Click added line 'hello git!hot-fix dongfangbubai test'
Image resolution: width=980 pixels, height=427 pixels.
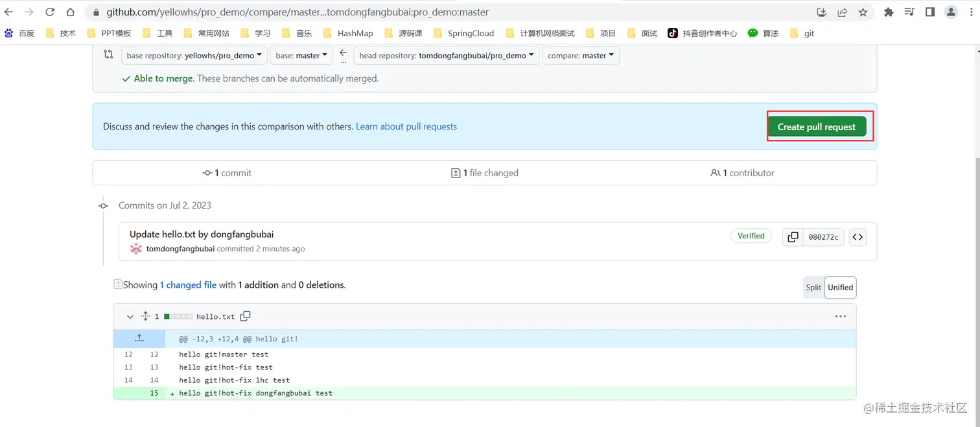[x=256, y=393]
